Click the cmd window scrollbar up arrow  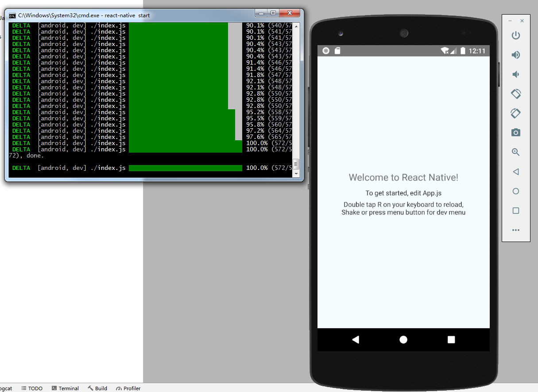(296, 26)
